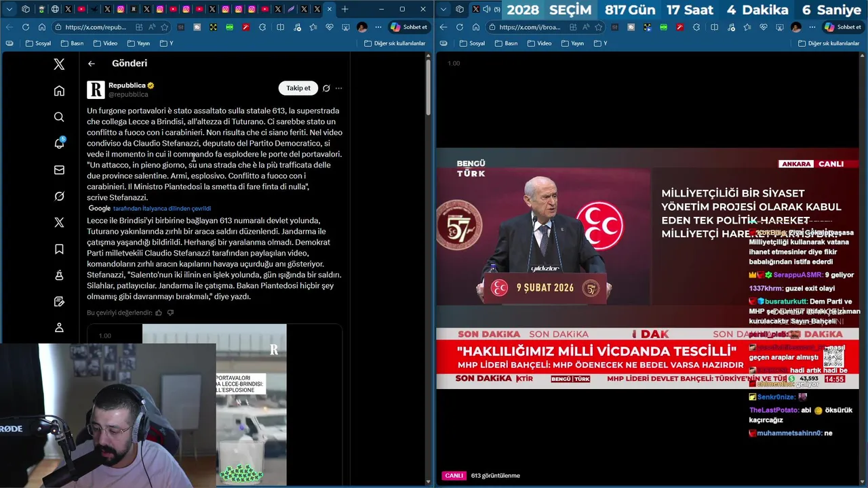The image size is (868, 488).
Task: Switch to the globe-icon tab in left window
Action: (55, 9)
